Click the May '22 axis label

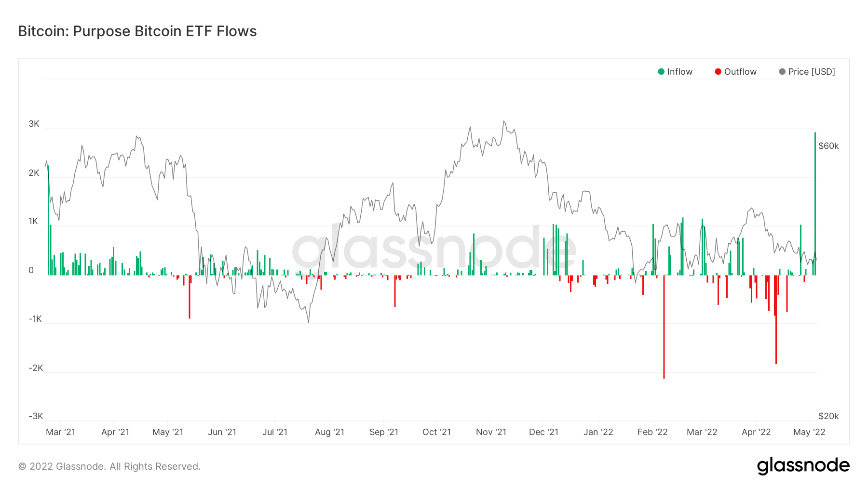(809, 432)
